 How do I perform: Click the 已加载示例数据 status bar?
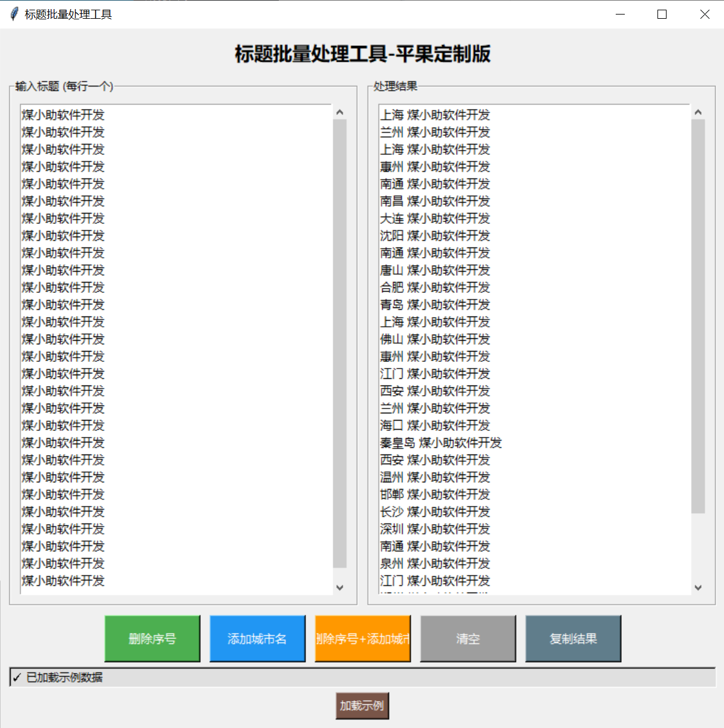[362, 677]
